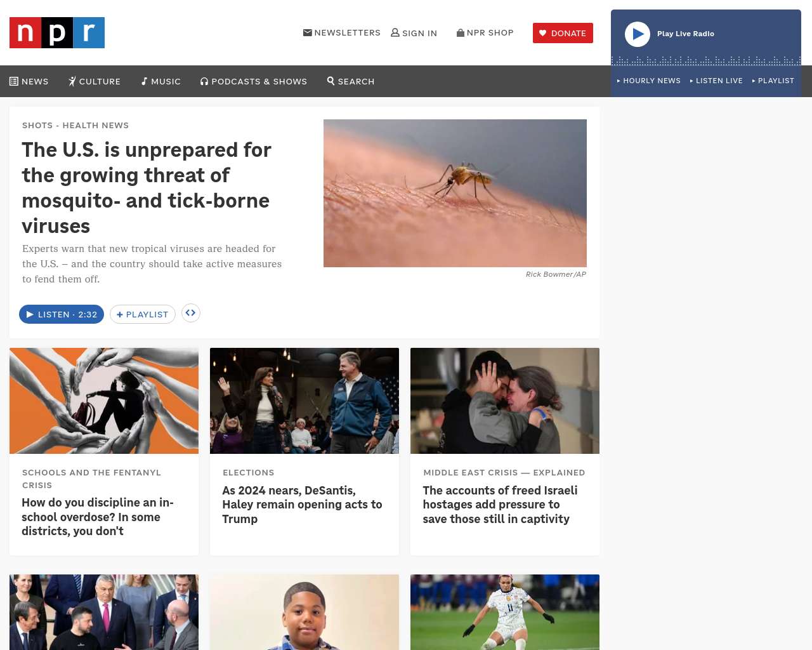
Task: Open the DeSantis, Haley elections article
Action: pyautogui.click(x=302, y=505)
